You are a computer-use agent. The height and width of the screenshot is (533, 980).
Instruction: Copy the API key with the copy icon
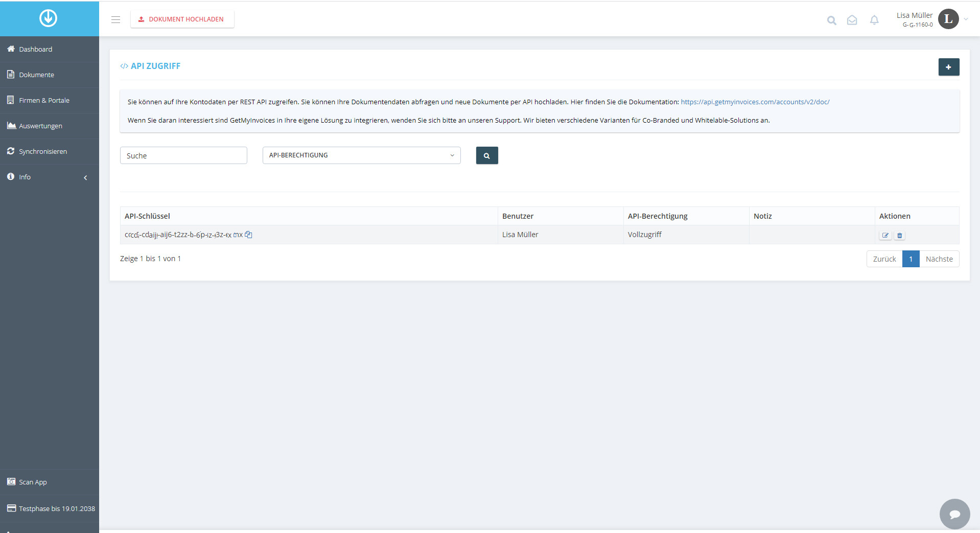248,235
